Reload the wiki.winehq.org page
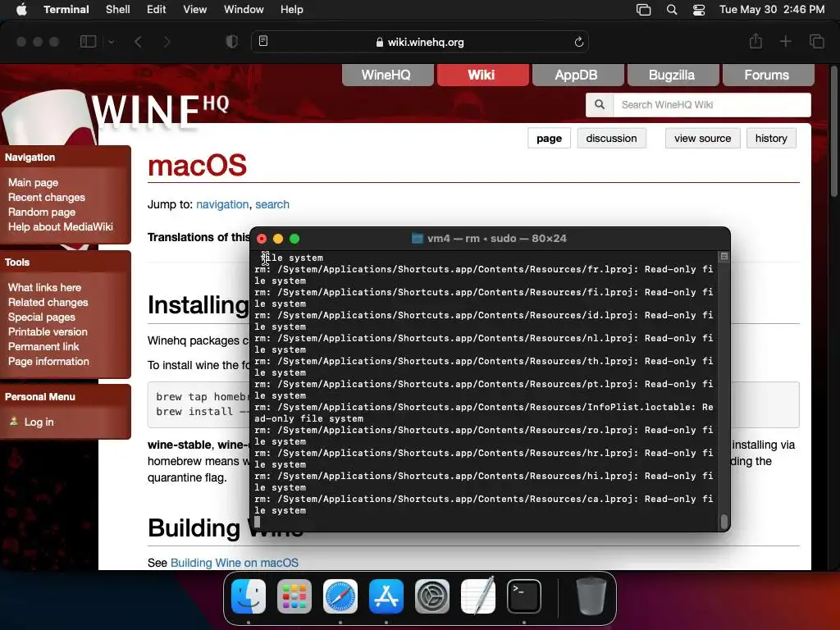 pos(578,42)
